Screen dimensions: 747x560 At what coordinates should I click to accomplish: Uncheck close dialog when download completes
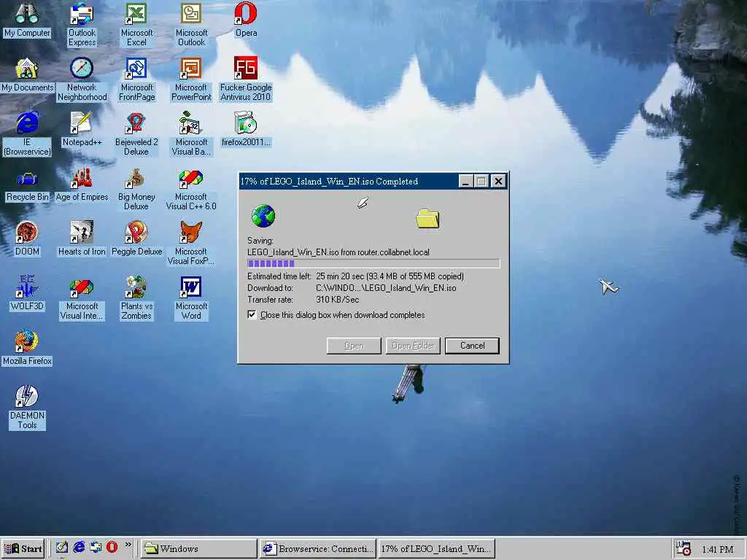click(x=252, y=315)
